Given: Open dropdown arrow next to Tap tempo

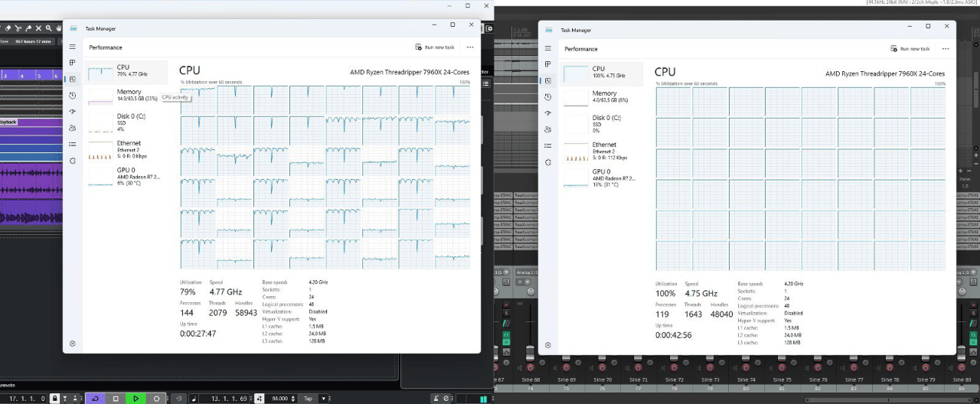Looking at the screenshot, I should [x=324, y=398].
